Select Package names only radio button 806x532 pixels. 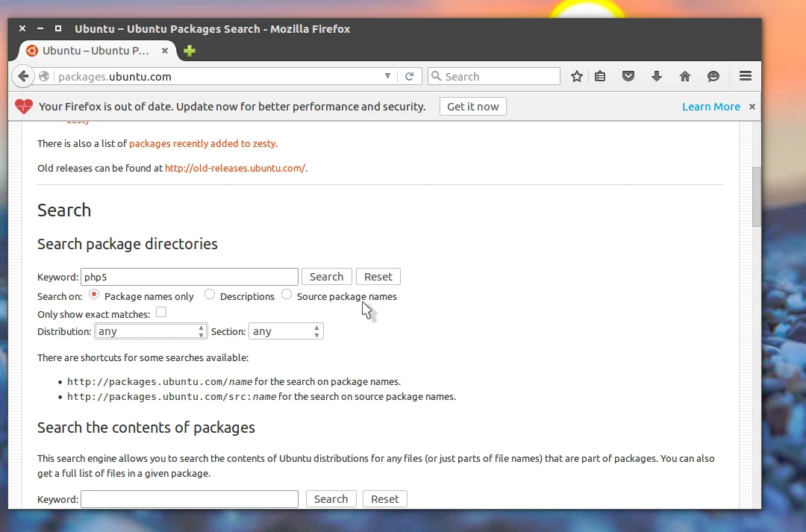[x=94, y=295]
